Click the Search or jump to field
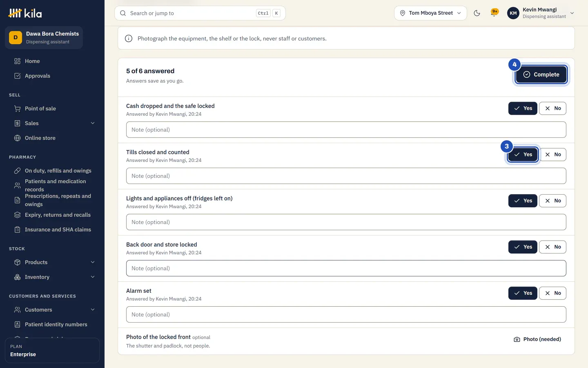This screenshot has width=588, height=368. [x=200, y=13]
